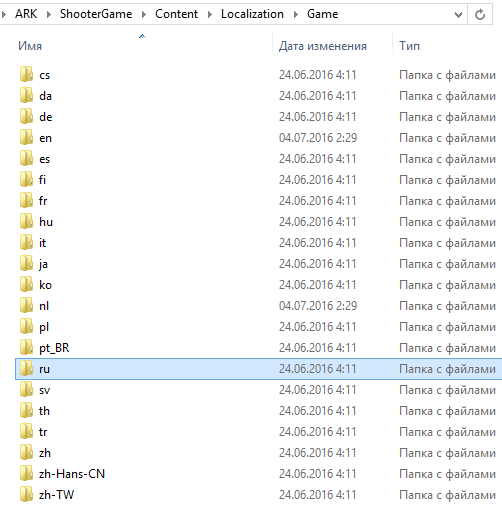Select the zh-TW folder icon

[x=26, y=494]
